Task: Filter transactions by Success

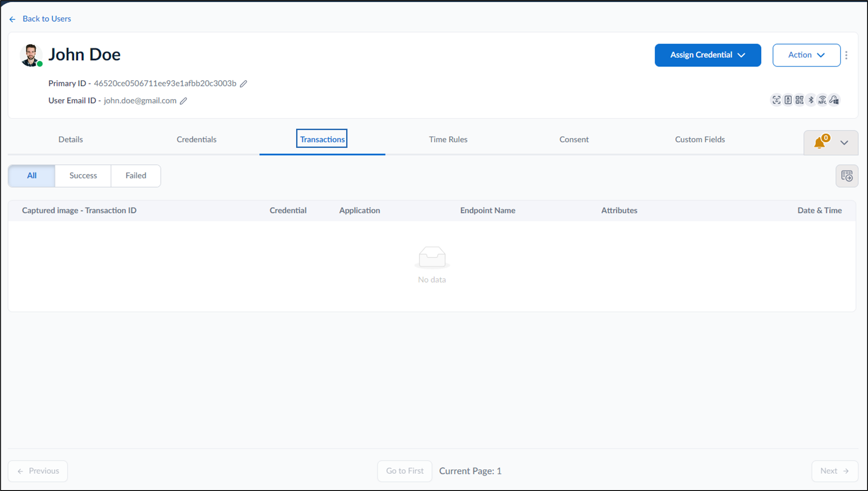Action: coord(83,176)
